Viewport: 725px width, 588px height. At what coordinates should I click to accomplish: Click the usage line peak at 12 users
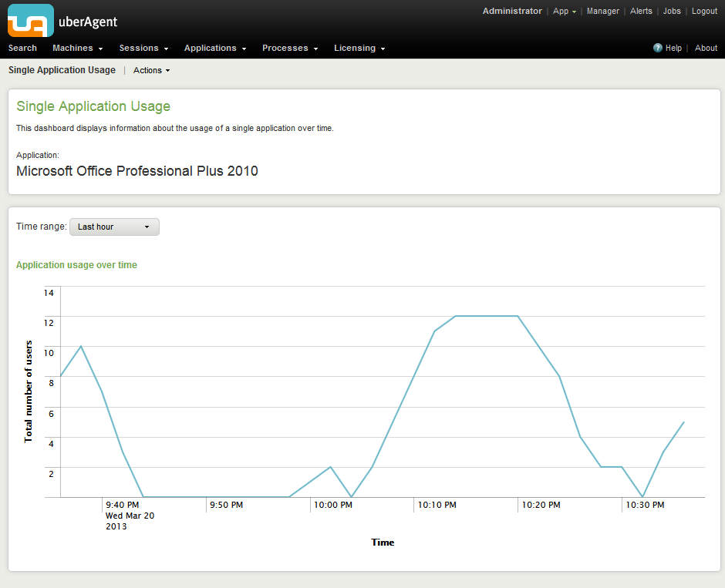(487, 316)
